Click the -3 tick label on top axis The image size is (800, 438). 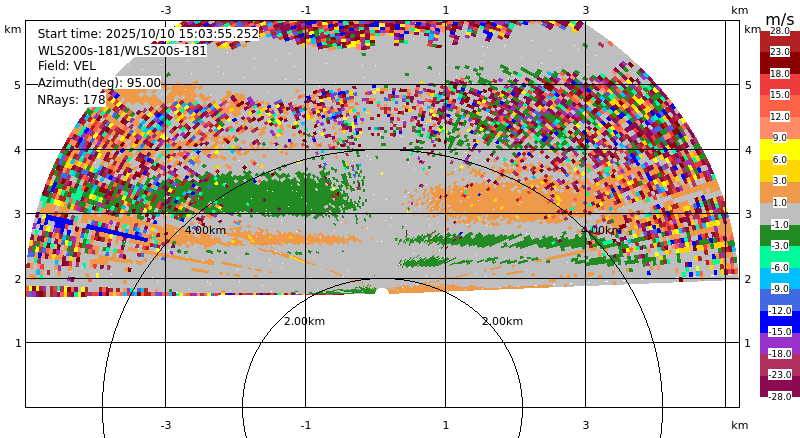point(165,10)
